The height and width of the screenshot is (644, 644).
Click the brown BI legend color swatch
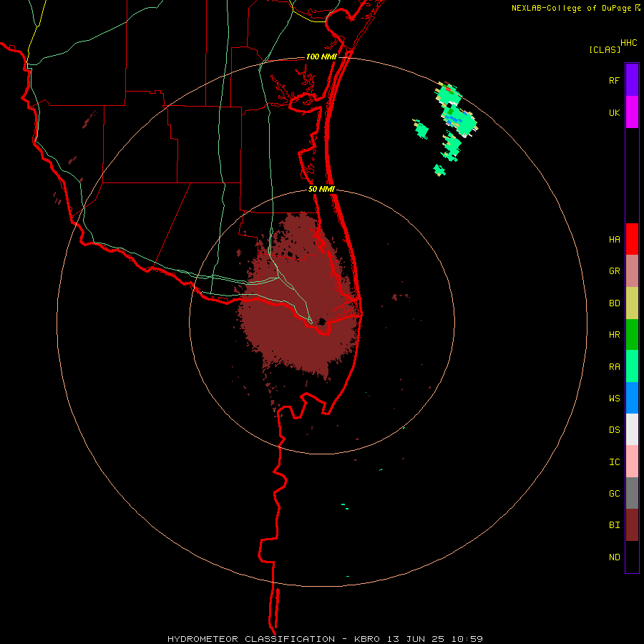tap(632, 525)
